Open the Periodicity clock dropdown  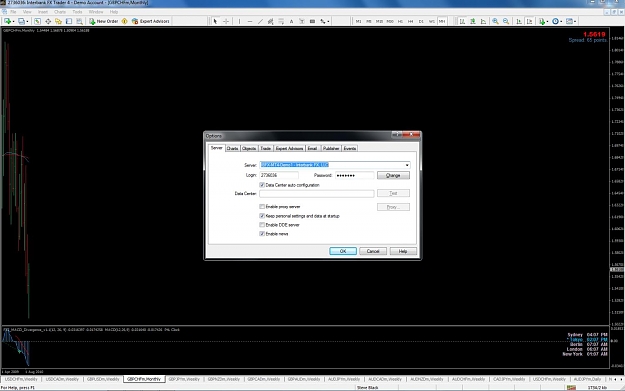(x=557, y=21)
